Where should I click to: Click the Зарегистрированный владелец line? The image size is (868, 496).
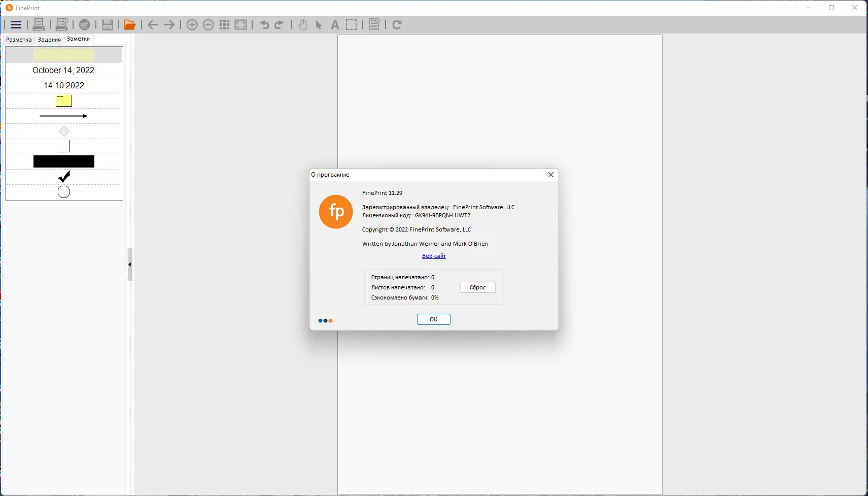(438, 207)
